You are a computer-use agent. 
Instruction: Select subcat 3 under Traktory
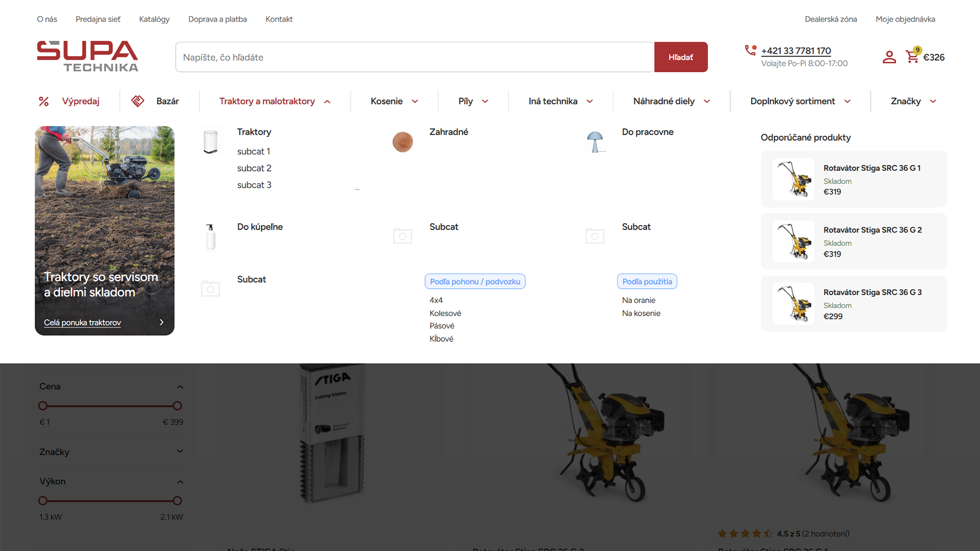click(x=254, y=185)
